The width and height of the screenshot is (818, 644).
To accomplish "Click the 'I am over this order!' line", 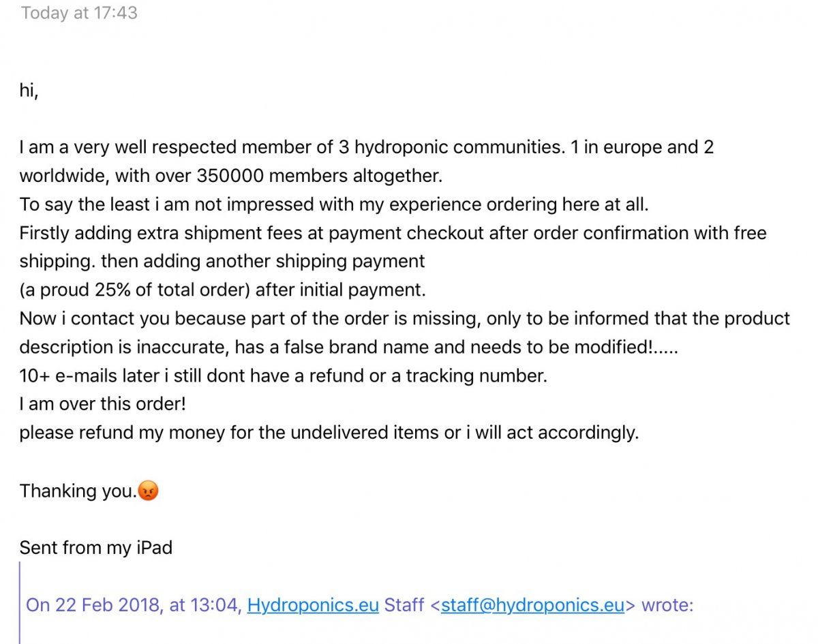I will (x=102, y=404).
